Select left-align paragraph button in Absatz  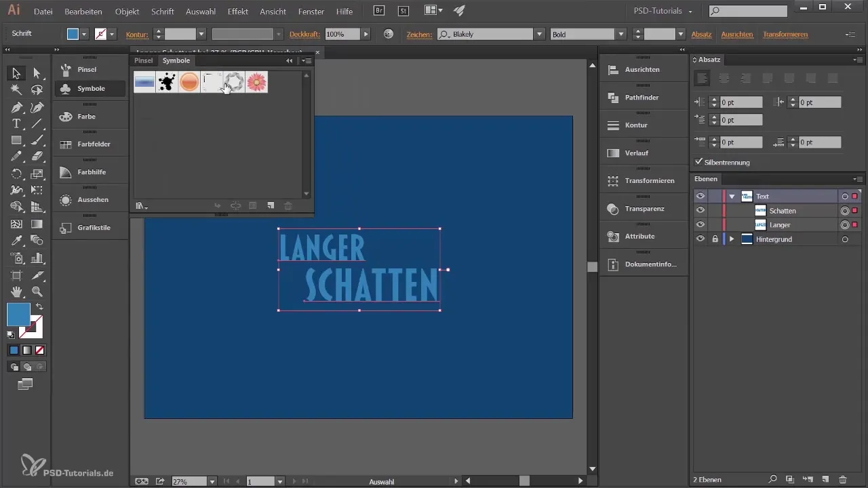[x=703, y=78]
